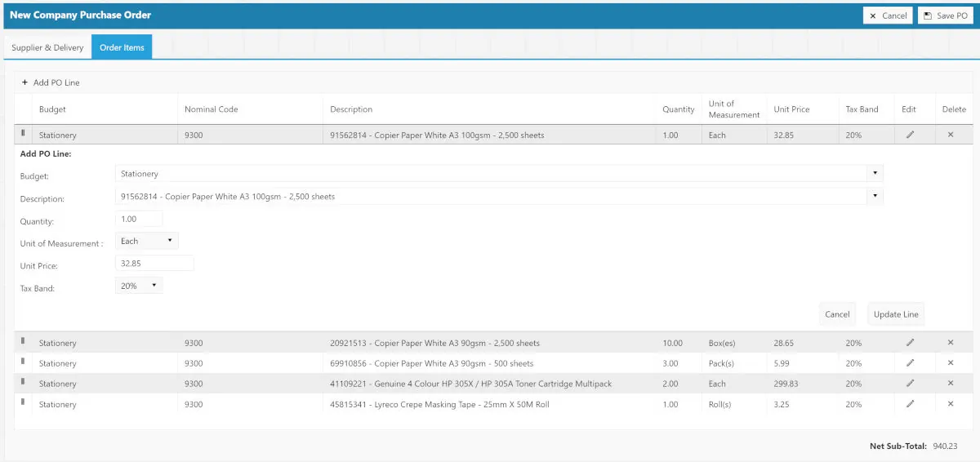Open the Unit of Measurement dropdown

147,242
